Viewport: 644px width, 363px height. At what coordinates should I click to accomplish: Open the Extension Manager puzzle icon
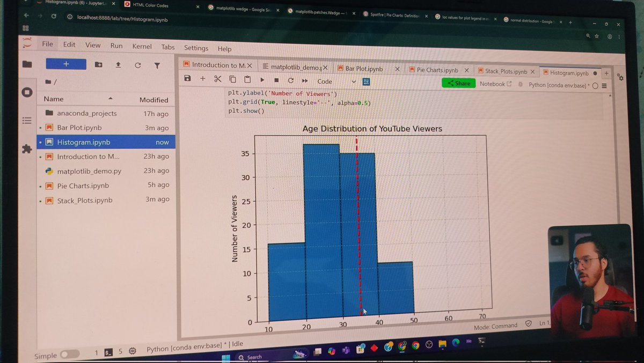[x=27, y=149]
